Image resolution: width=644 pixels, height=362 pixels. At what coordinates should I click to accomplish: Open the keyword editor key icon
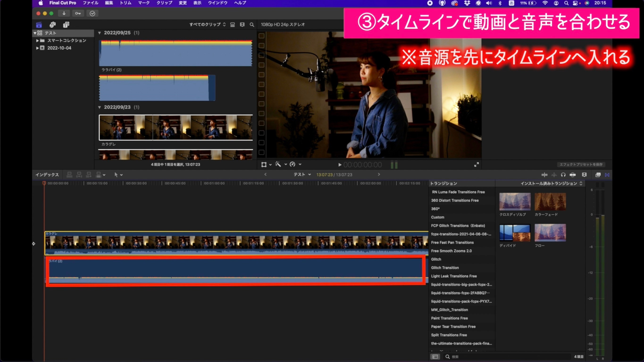78,13
